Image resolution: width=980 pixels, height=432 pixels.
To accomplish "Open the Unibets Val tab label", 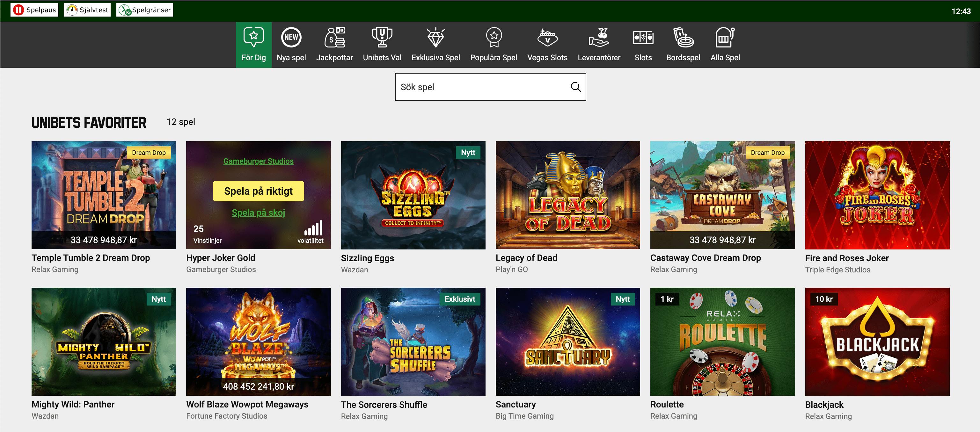I will click(x=382, y=57).
